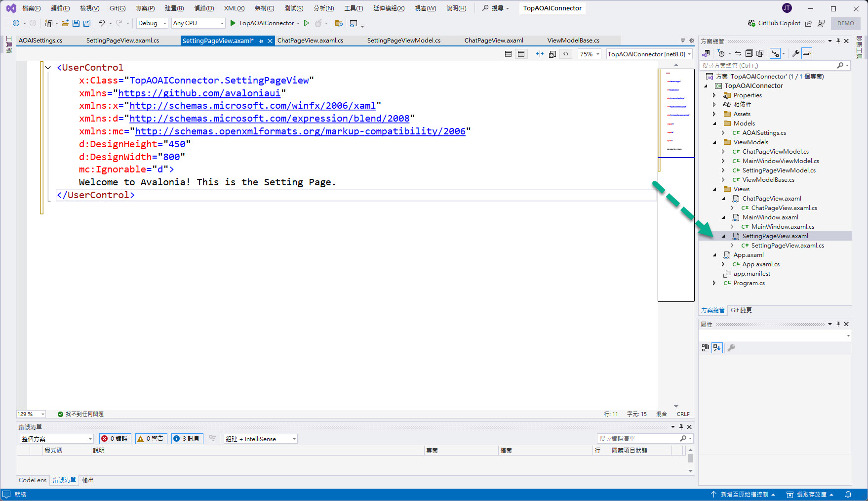The width and height of the screenshot is (868, 501).
Task: Toggle Show All Files icon in Solution Explorer
Action: tap(760, 53)
